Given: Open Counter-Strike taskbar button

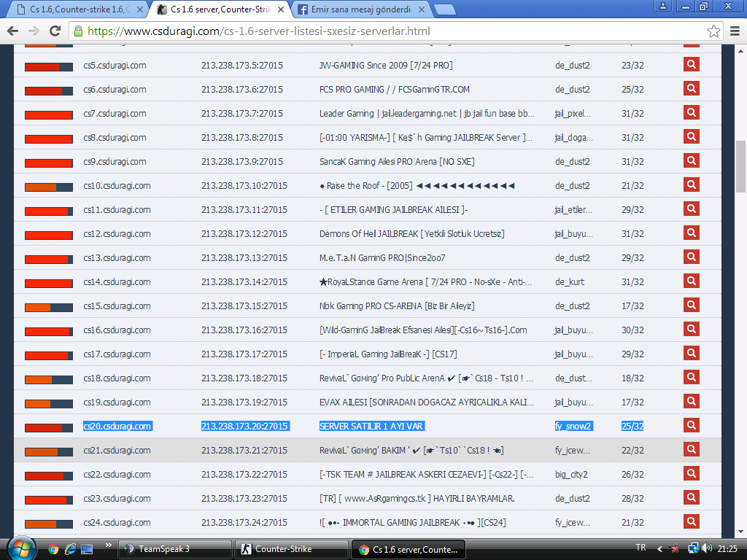Looking at the screenshot, I should pos(291,549).
